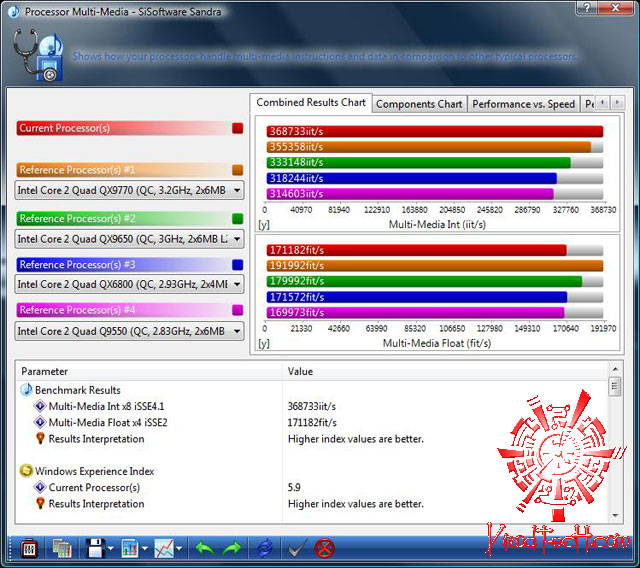The height and width of the screenshot is (568, 640).
Task: Click the green 333148iit/s bar
Action: coord(419,162)
